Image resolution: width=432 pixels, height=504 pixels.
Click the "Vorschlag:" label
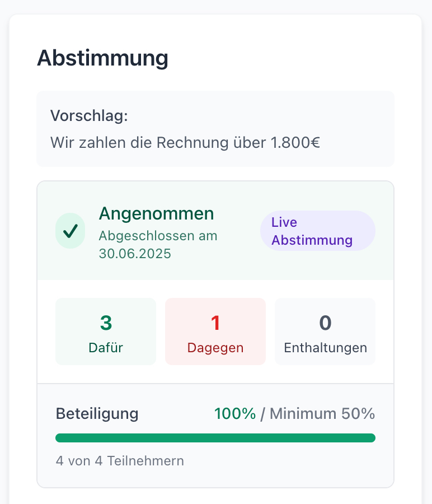click(x=90, y=116)
